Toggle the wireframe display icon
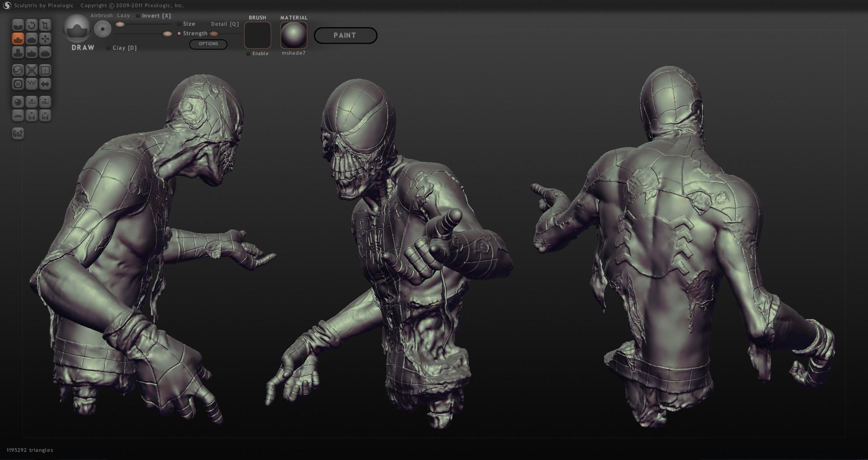The height and width of the screenshot is (460, 868). tap(44, 70)
